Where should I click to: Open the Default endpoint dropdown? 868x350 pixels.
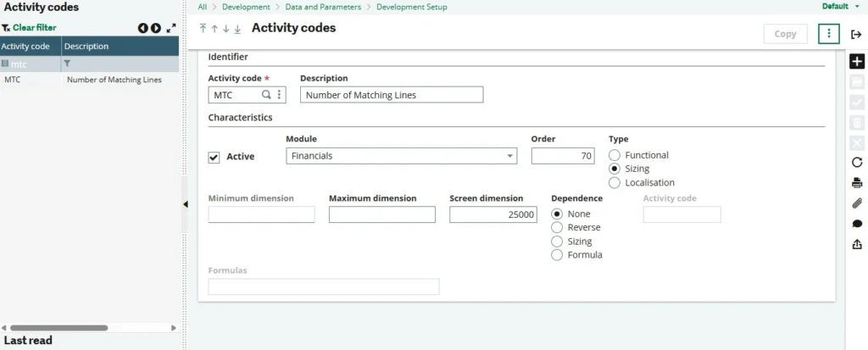click(841, 7)
